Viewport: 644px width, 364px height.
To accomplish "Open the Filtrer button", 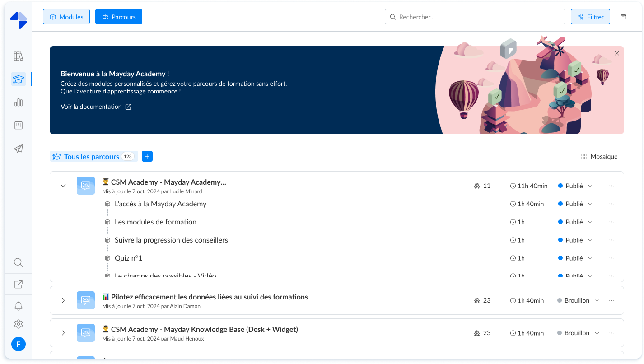I will [590, 17].
